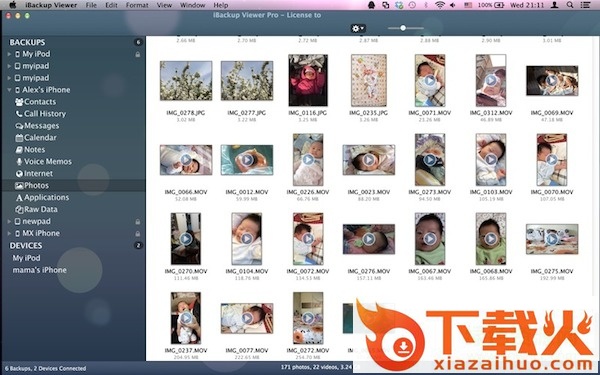Expand the My iPod backup
The image size is (600, 375).
(9, 54)
